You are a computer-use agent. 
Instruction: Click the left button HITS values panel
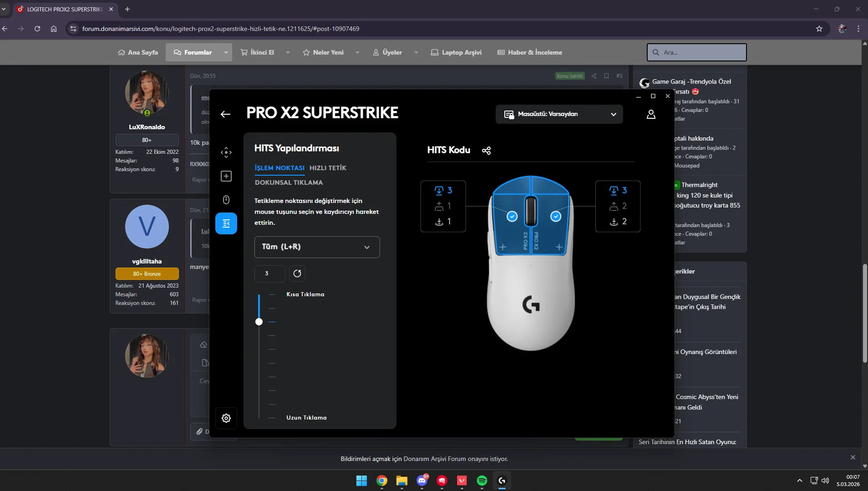(443, 206)
